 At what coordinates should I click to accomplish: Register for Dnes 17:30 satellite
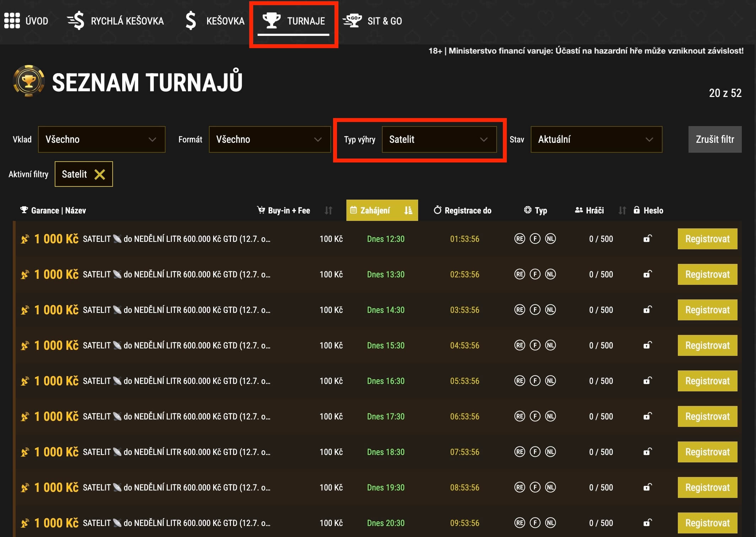click(707, 416)
